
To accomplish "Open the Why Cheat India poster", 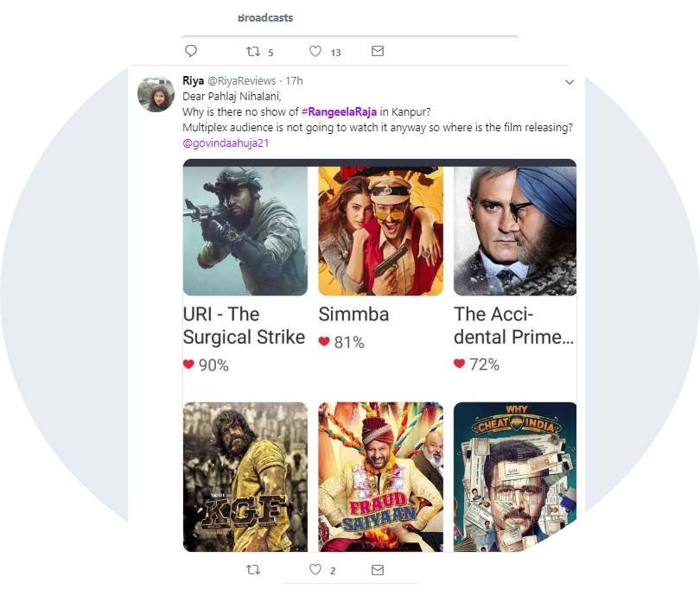I will coord(514,476).
